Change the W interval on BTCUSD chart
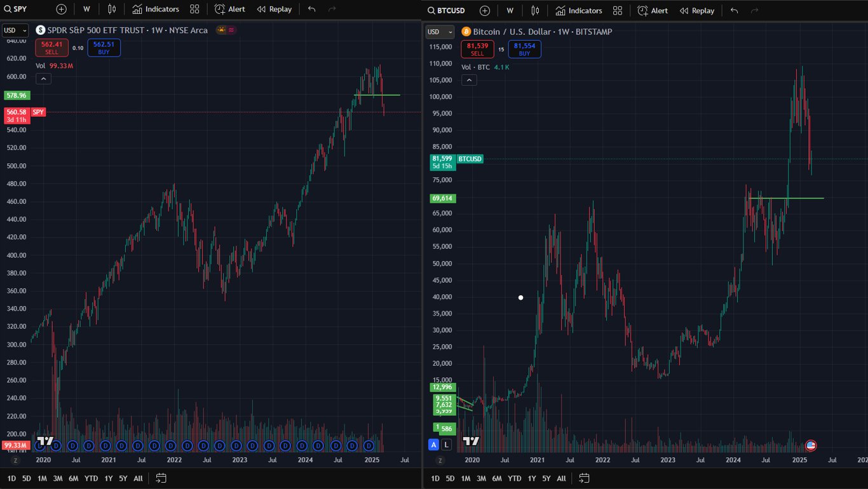Image resolution: width=868 pixels, height=489 pixels. pyautogui.click(x=510, y=11)
